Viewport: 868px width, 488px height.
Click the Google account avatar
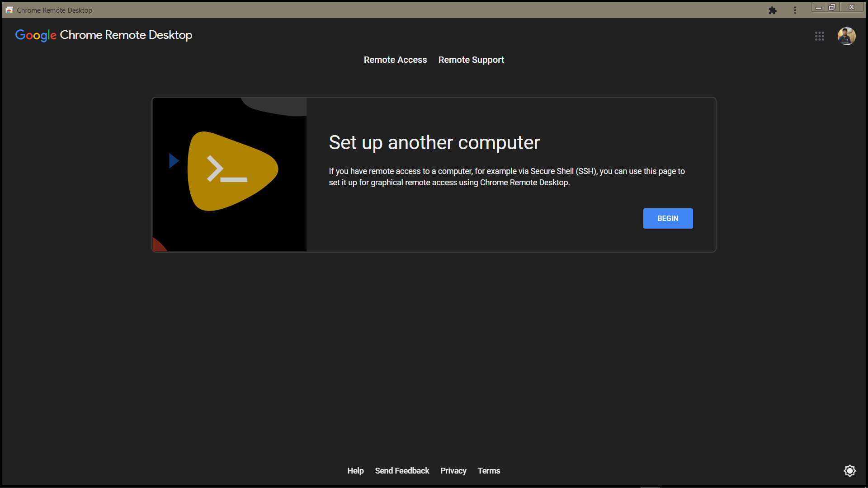tap(846, 36)
